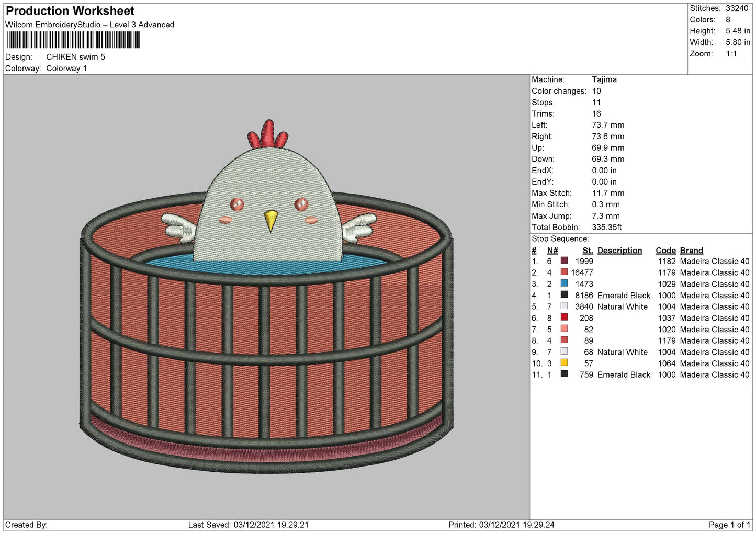Select the black swatch in stop 11
756x534 pixels.
[564, 374]
